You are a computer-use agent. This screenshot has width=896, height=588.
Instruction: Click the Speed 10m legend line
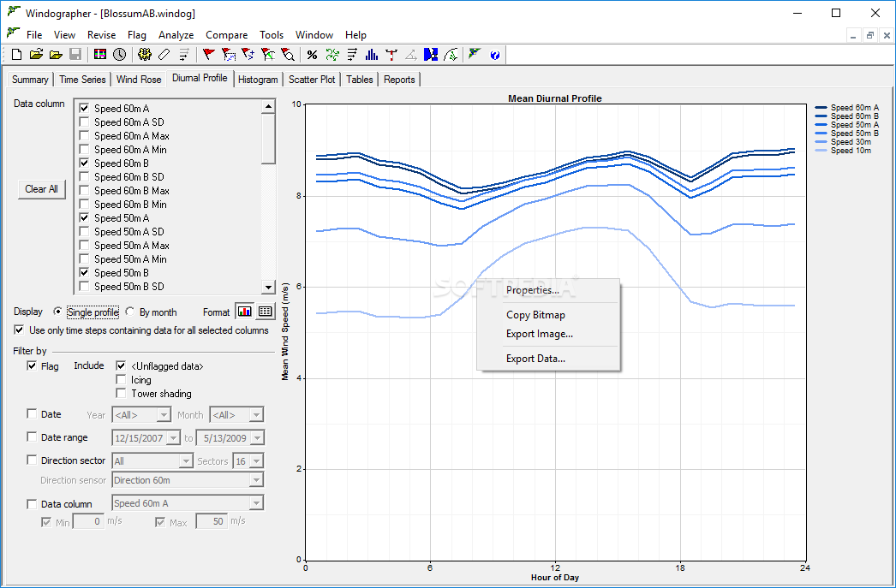[x=821, y=151]
